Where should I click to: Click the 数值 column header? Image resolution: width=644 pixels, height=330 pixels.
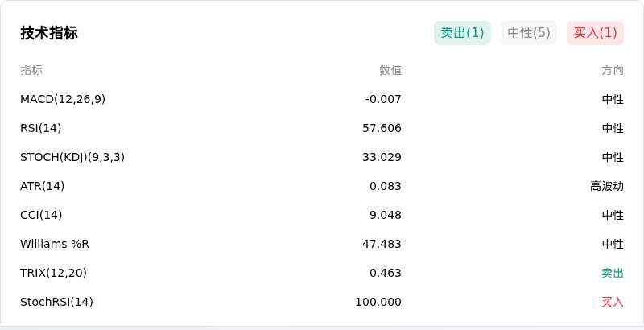point(390,70)
